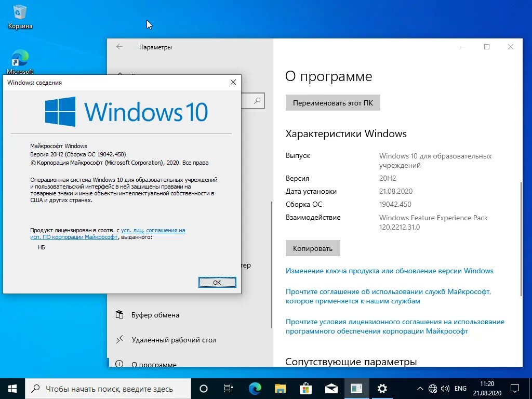This screenshot has height=399, width=532.
Task: Open the clock and date flyout
Action: coord(487,389)
